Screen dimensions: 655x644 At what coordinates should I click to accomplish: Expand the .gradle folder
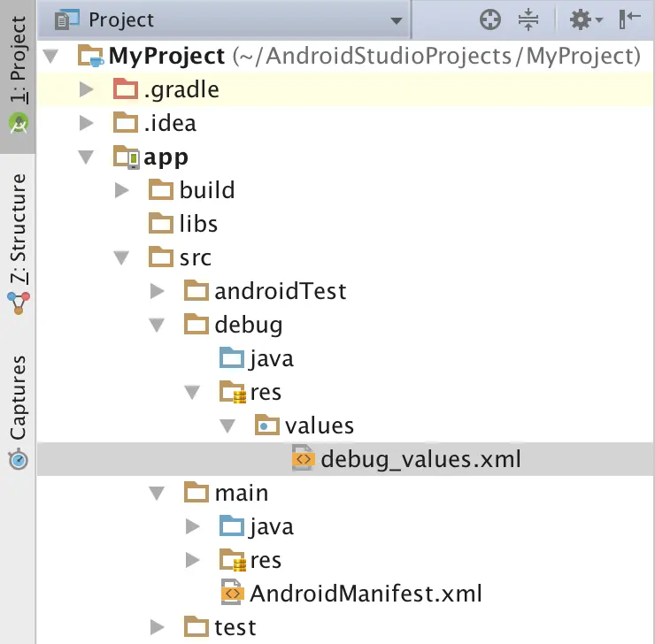pos(86,89)
